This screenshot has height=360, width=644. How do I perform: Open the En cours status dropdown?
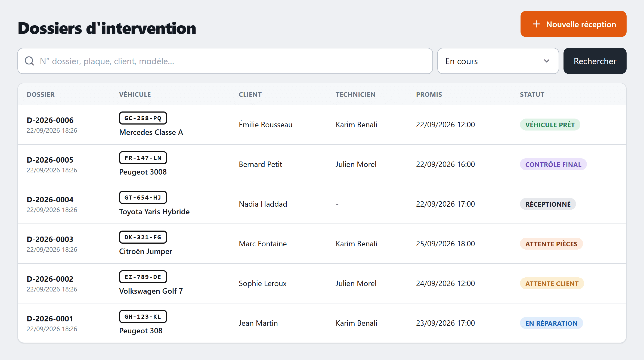click(498, 61)
